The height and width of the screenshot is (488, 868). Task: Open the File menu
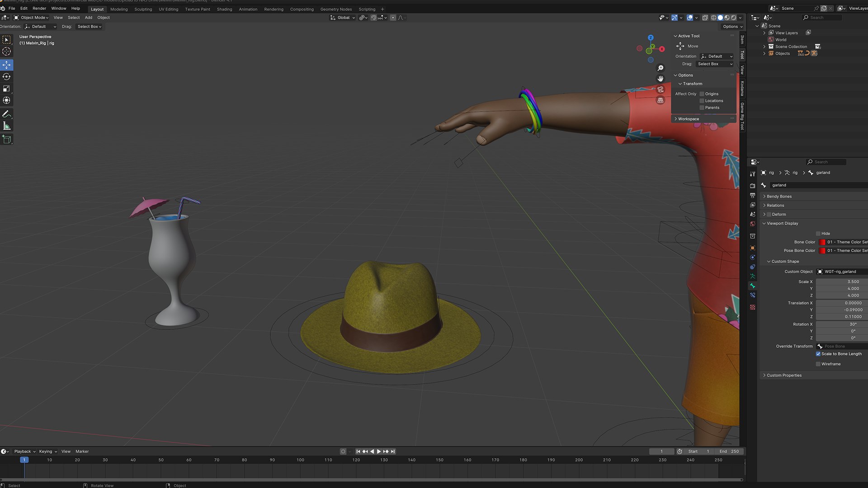tap(12, 8)
